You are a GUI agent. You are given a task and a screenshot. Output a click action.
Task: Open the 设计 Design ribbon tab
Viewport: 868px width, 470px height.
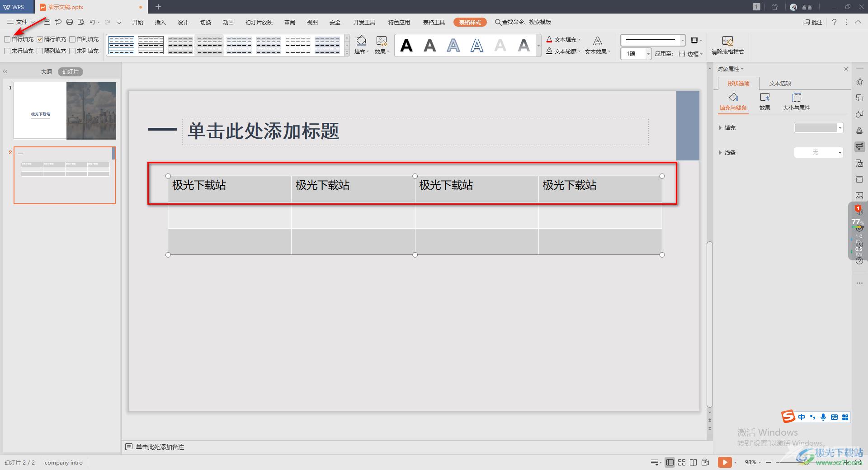coord(183,22)
